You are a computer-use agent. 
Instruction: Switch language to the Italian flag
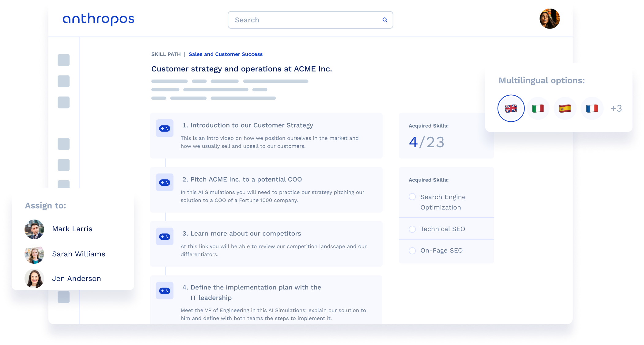coord(538,108)
